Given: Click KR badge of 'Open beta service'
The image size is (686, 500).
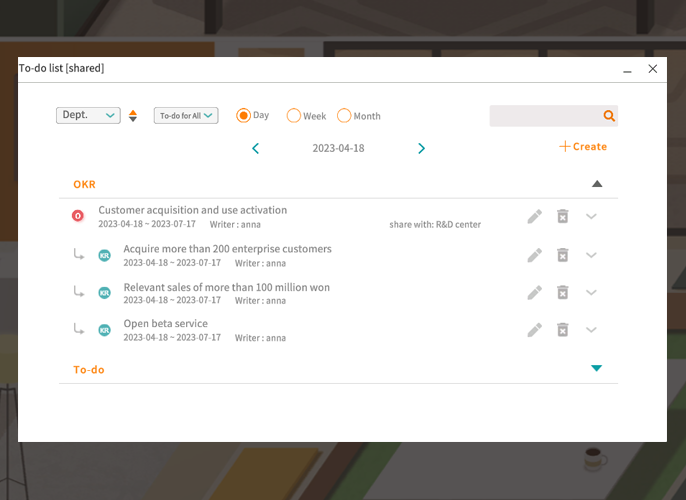Looking at the screenshot, I should 104,330.
